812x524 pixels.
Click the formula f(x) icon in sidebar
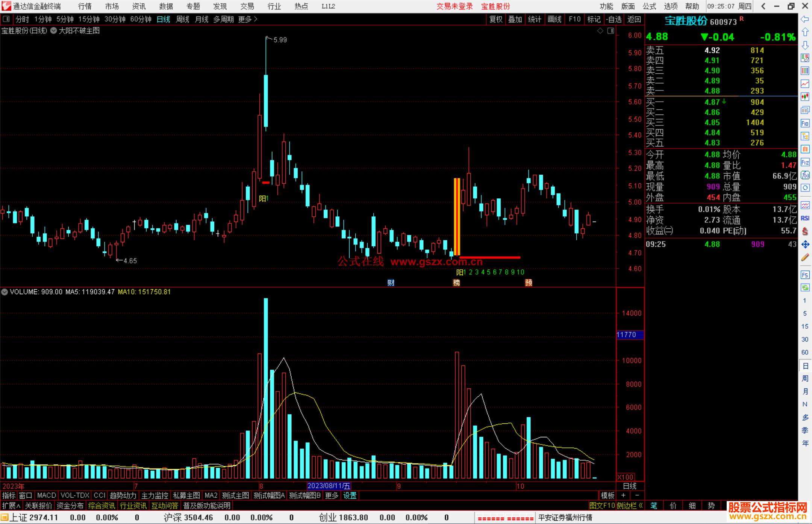click(x=804, y=175)
